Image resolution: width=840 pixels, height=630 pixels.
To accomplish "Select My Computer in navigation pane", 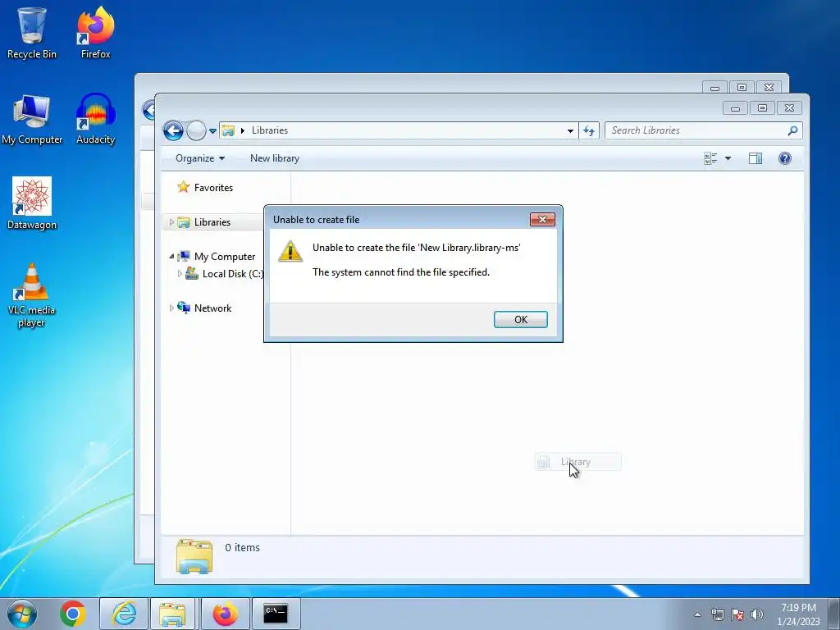I will tap(225, 257).
